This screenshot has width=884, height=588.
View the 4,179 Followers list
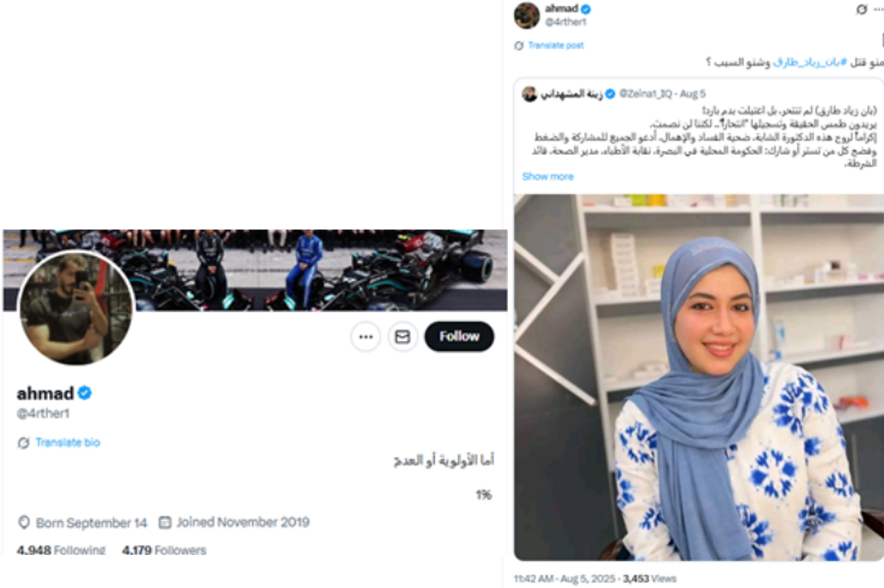coord(164,550)
